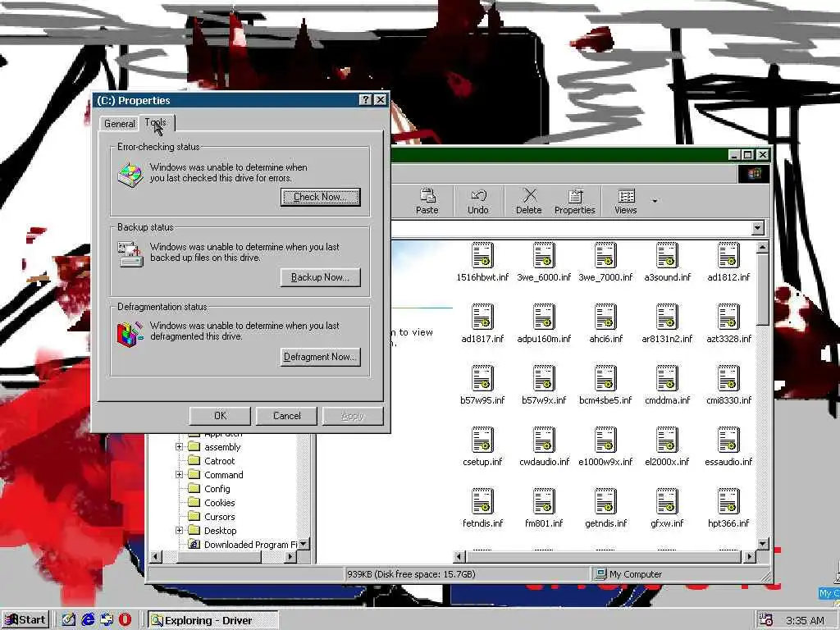Click the a3sound.inf file icon

pyautogui.click(x=667, y=255)
